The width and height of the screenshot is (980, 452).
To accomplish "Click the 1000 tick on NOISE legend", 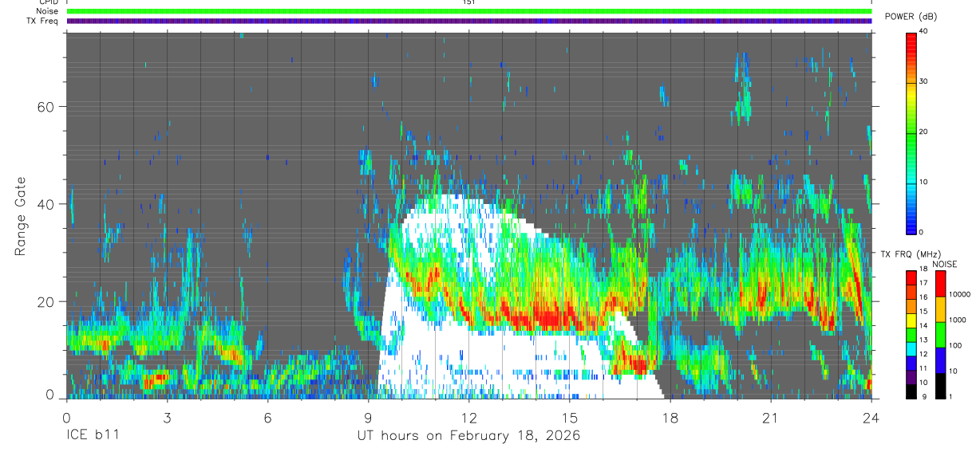I will (x=958, y=320).
